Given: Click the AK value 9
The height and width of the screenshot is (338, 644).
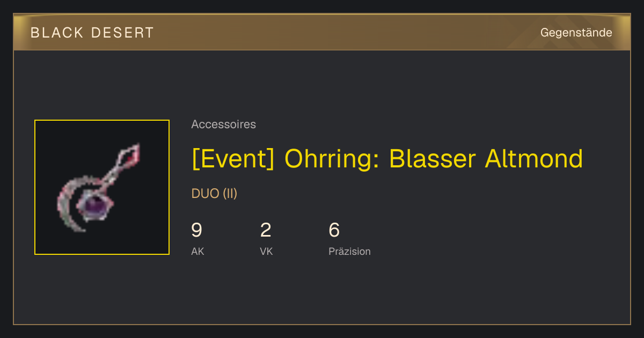Looking at the screenshot, I should 196,230.
